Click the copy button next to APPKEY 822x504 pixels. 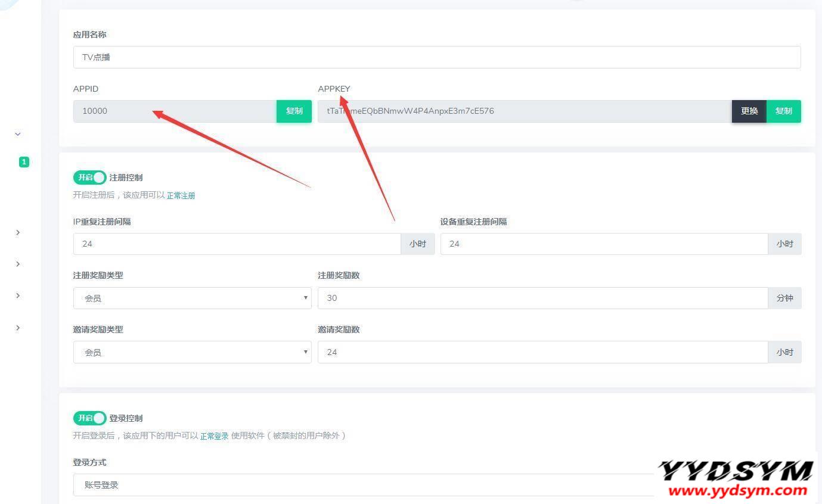pos(783,111)
